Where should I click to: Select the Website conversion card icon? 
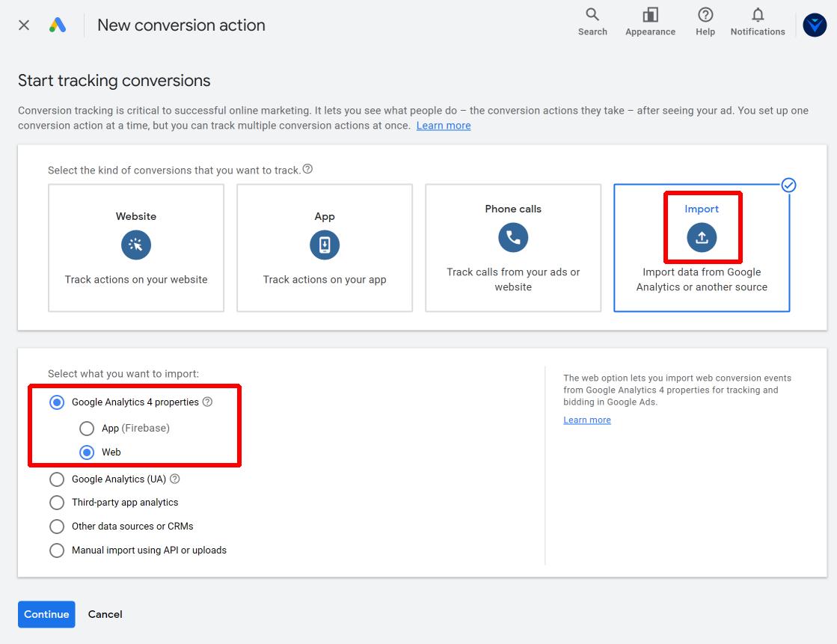tap(136, 245)
